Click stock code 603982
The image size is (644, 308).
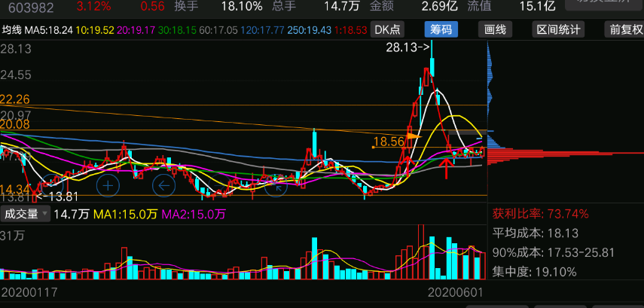[31, 7]
